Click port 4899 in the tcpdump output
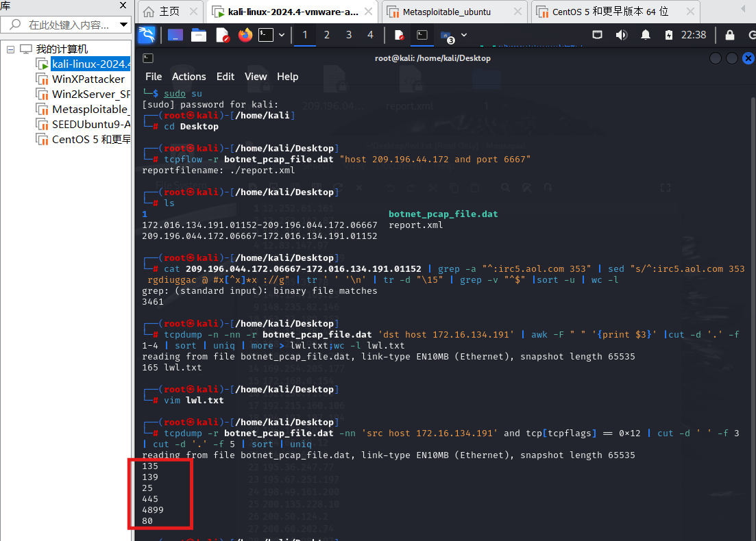Image resolution: width=756 pixels, height=541 pixels. [x=153, y=509]
